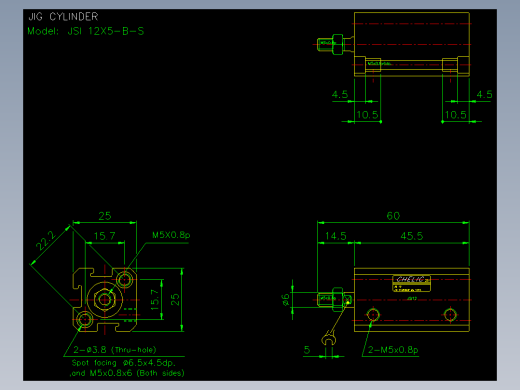
Task: Select the "Spot facing ø6.5x4.5dp." note
Action: point(124,363)
